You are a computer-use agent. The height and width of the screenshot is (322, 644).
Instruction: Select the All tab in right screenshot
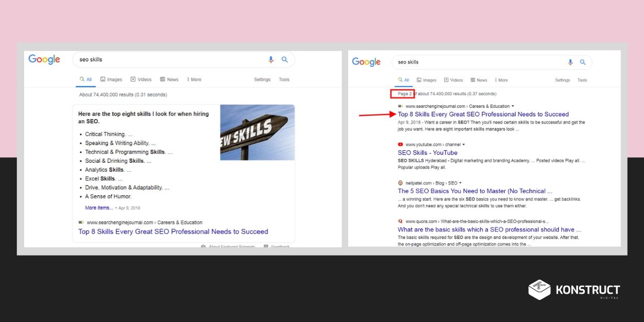(x=403, y=80)
